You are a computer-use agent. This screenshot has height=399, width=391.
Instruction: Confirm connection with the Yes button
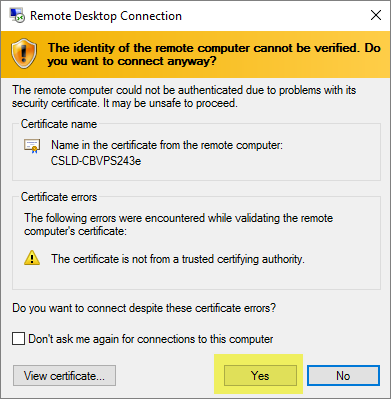(260, 376)
